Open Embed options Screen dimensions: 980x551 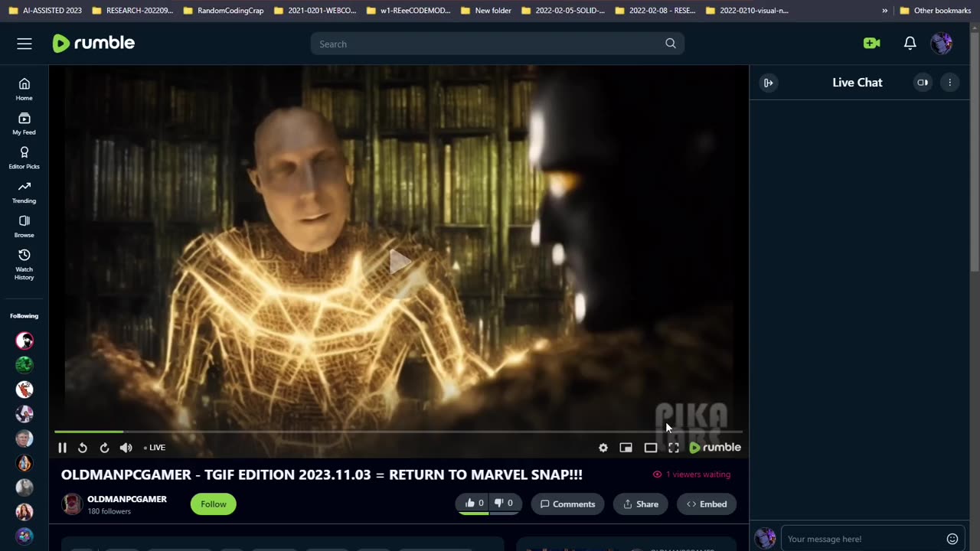point(707,504)
